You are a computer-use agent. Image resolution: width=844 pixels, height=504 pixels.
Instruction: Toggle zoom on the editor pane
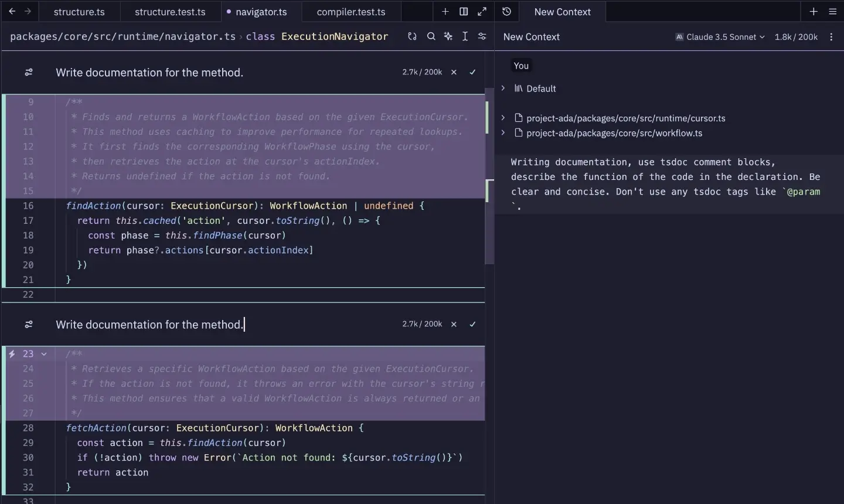pyautogui.click(x=482, y=12)
